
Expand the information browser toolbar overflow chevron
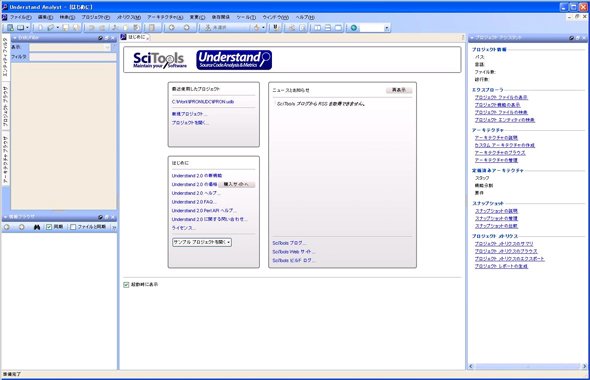tap(114, 227)
